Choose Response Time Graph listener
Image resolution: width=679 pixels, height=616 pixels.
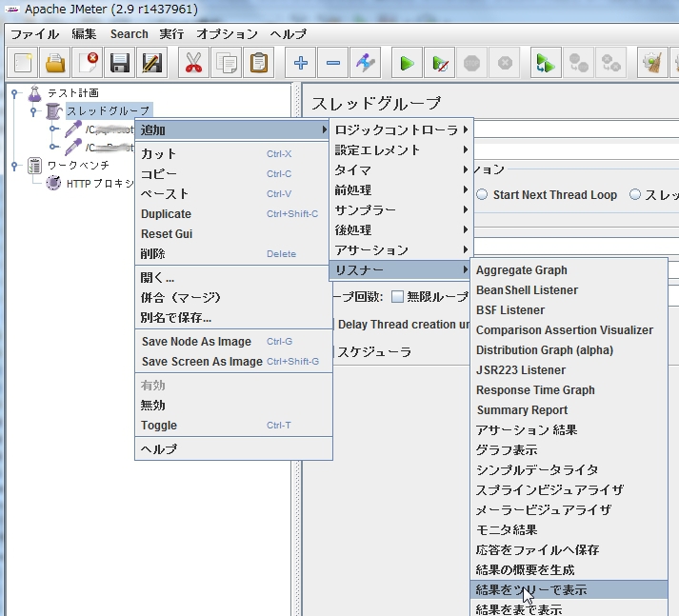(569, 389)
